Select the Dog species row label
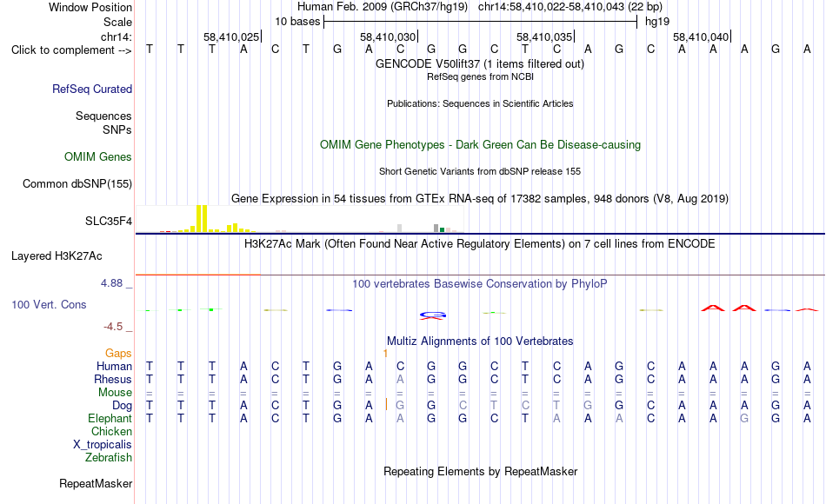The width and height of the screenshot is (826, 504). (x=123, y=406)
